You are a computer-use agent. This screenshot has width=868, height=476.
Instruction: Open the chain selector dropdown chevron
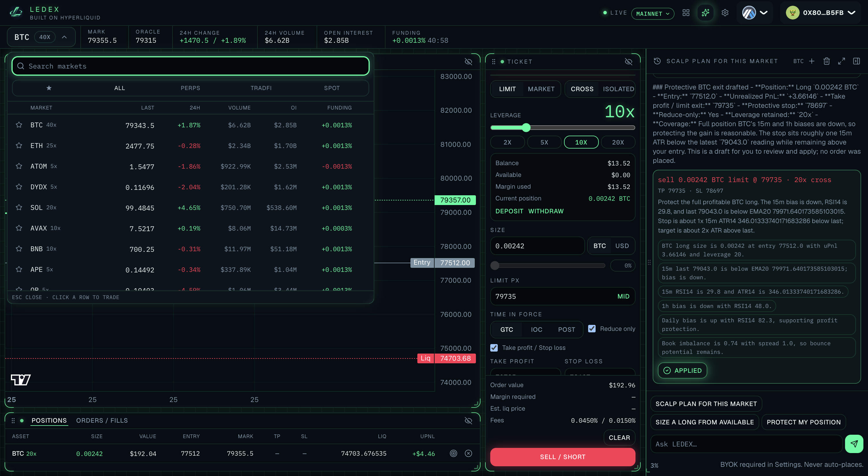(764, 13)
